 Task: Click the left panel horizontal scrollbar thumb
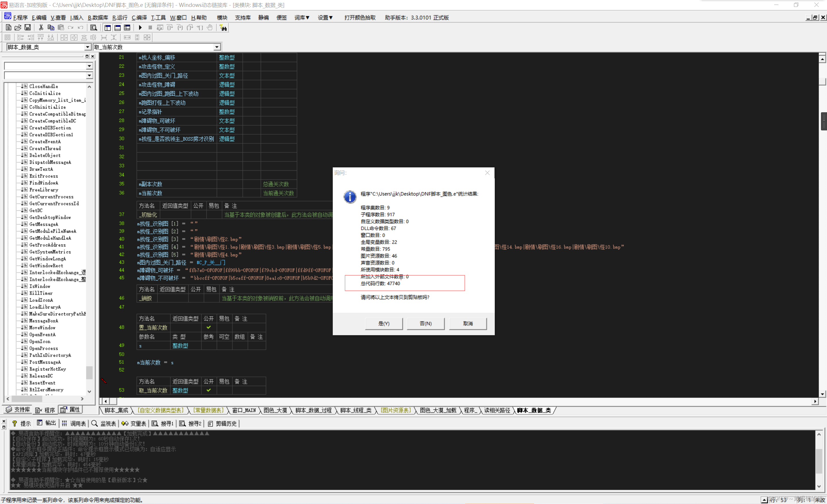coord(27,399)
